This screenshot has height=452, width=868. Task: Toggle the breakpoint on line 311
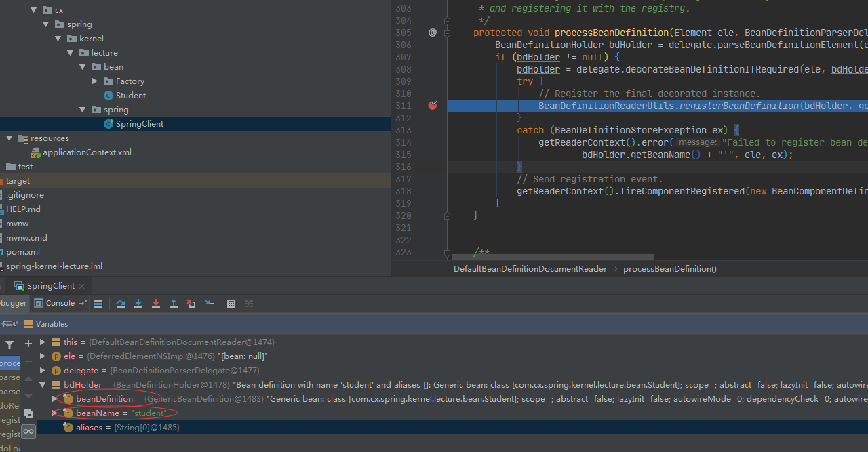coord(433,106)
